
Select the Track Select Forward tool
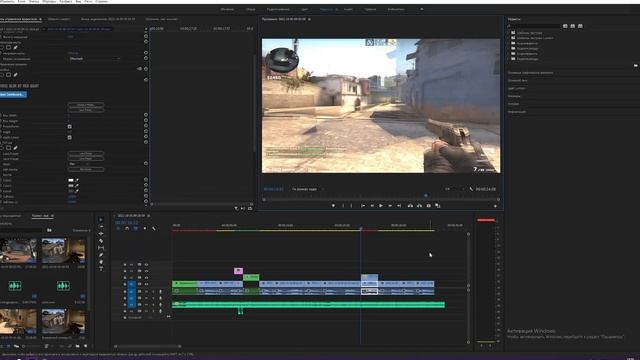[101, 227]
